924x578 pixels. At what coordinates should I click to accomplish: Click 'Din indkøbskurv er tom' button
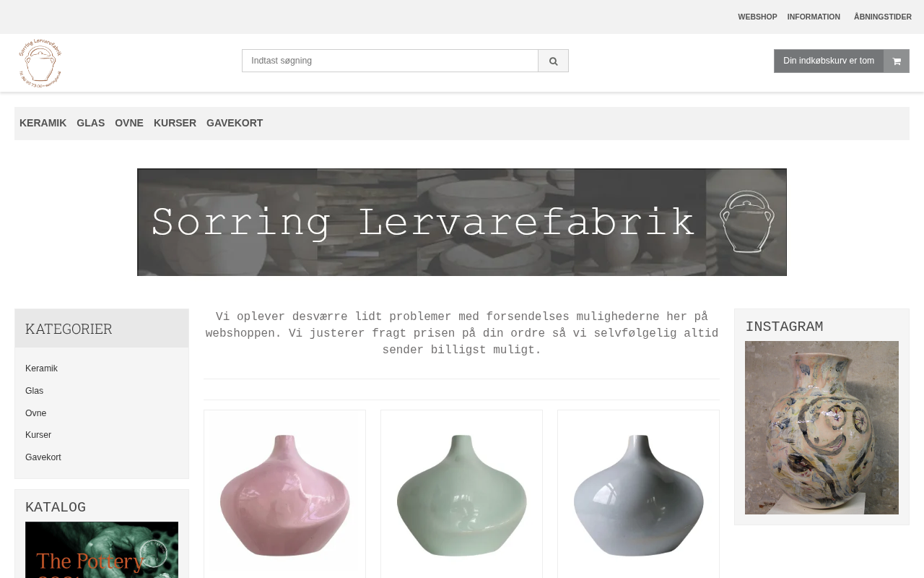click(829, 61)
